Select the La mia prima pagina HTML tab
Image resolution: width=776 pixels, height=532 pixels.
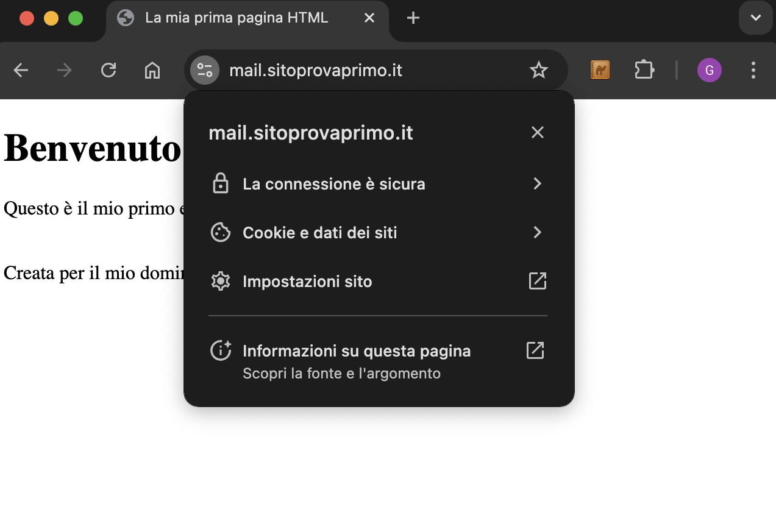point(237,18)
